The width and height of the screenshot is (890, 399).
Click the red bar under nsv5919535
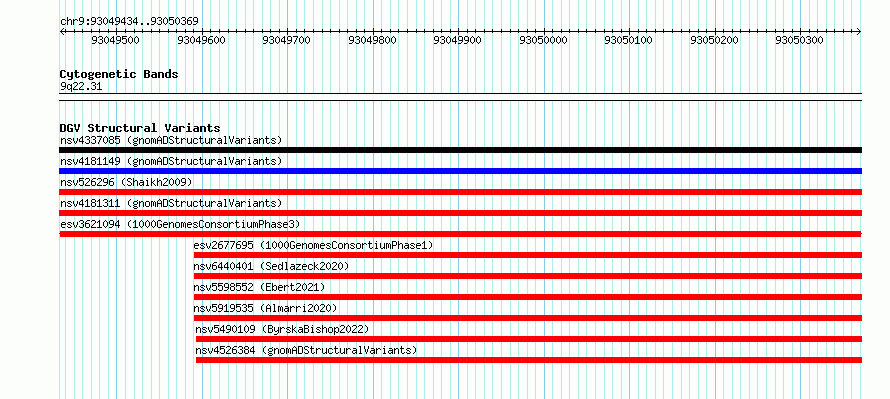pos(527,318)
